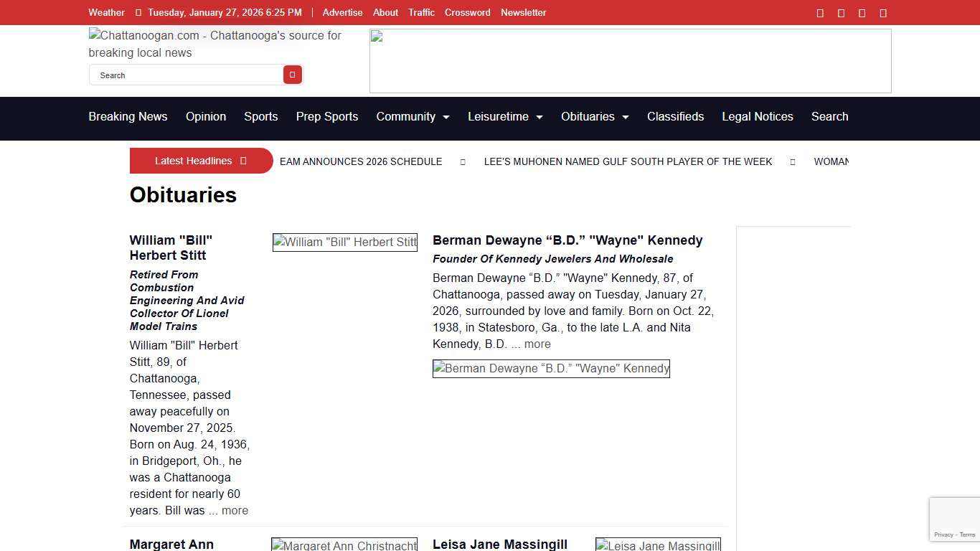The height and width of the screenshot is (551, 980).
Task: Open the Obituaries dropdown in the navbar
Action: coord(595,117)
